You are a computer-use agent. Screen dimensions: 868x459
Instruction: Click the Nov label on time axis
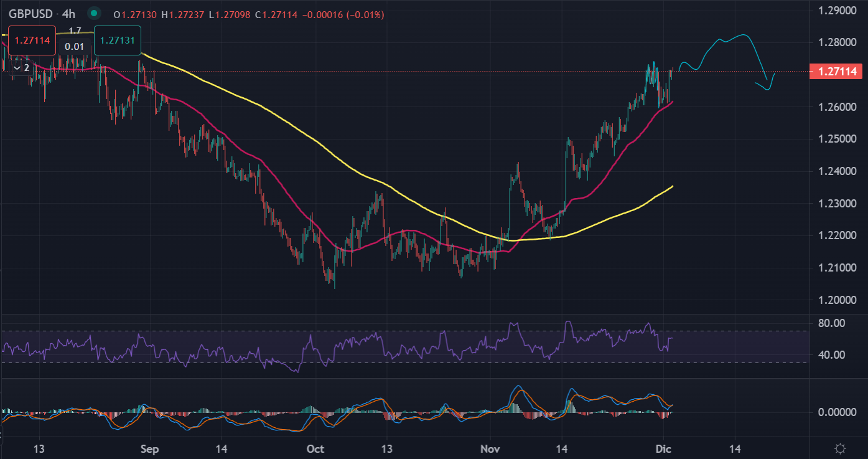point(491,448)
